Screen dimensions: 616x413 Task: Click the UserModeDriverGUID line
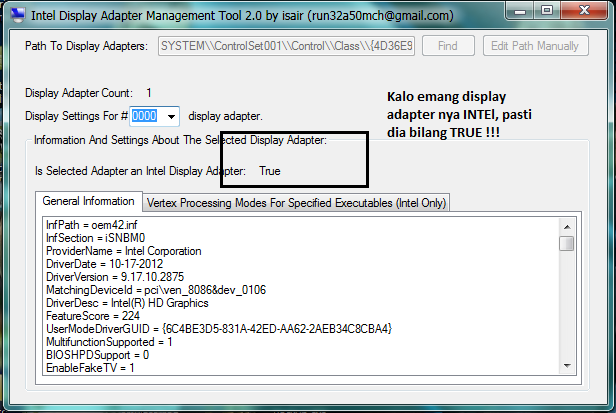point(219,329)
